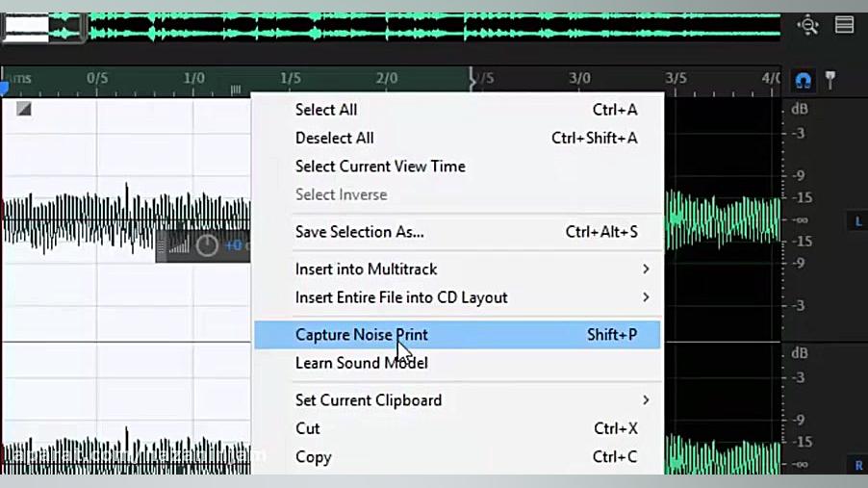Select Capture Noise Print
This screenshot has width=868, height=488.
[457, 335]
